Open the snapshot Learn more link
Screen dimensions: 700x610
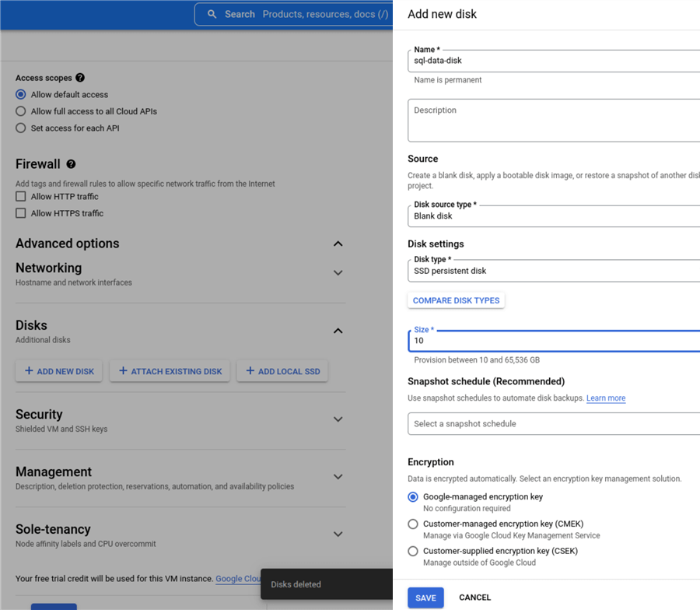coord(606,398)
